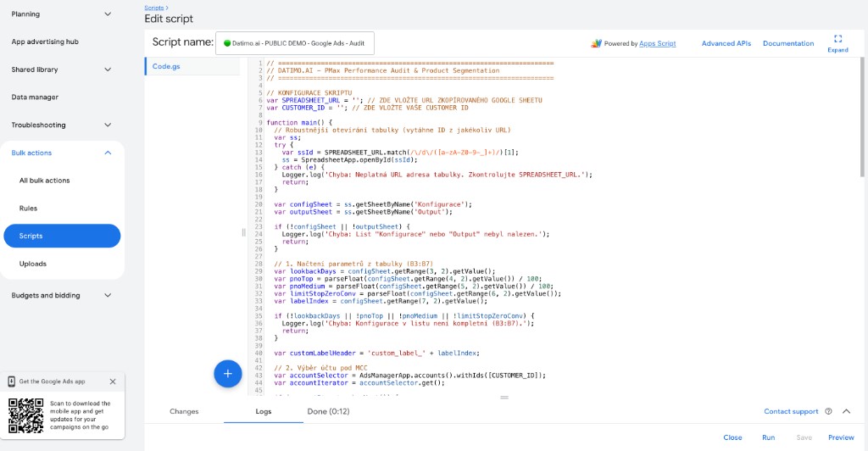868x451 pixels.
Task: Click the Close button
Action: (732, 437)
